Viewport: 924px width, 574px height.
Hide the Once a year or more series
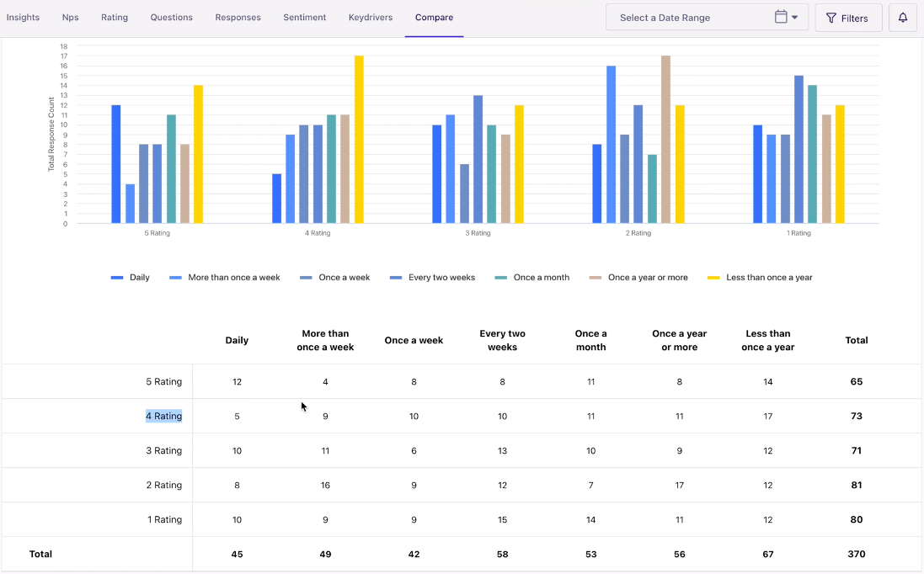638,277
